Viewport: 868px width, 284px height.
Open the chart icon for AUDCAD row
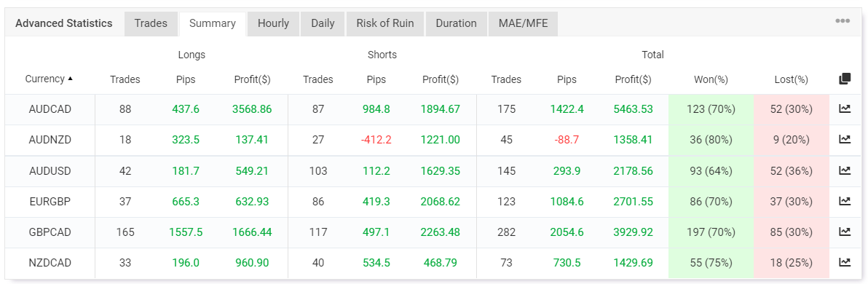tap(844, 109)
